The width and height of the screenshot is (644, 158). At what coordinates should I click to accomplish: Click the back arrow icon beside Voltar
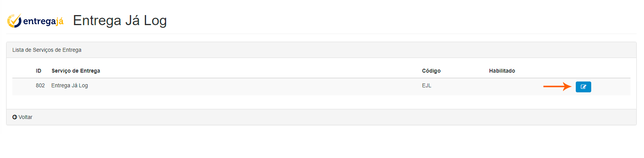pyautogui.click(x=15, y=117)
